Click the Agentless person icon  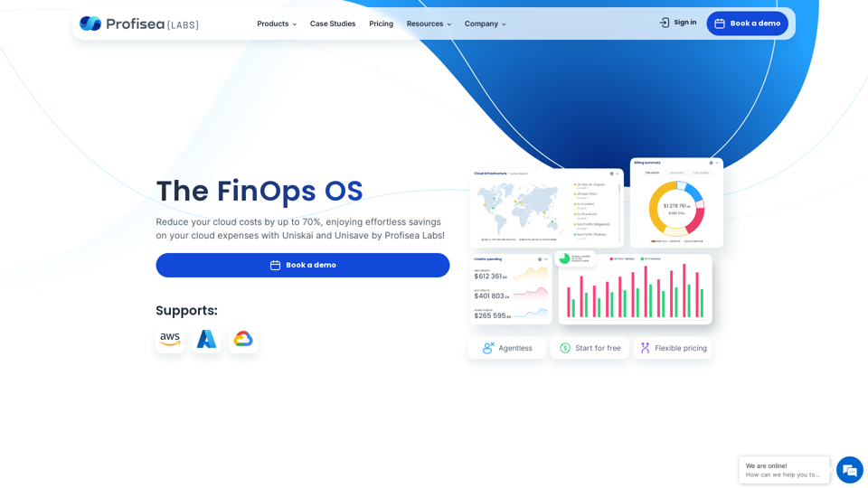tap(488, 348)
